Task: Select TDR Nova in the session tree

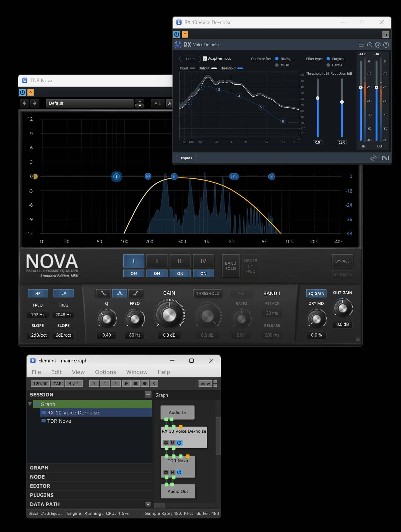Action: pos(59,421)
